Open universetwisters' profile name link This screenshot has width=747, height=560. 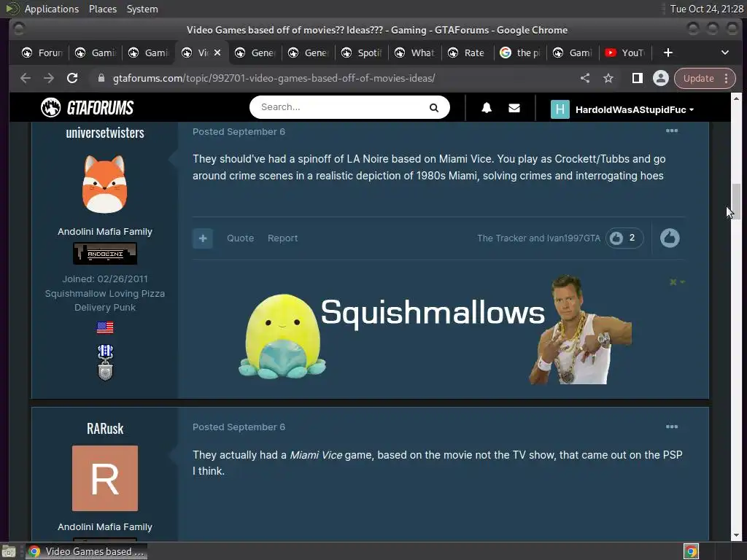pos(105,133)
